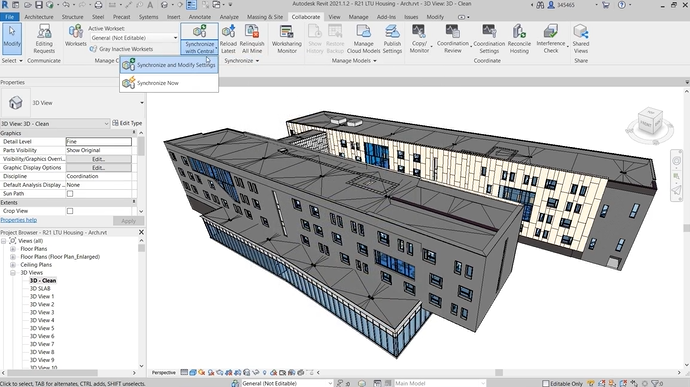Click the Apply button in Properties

click(x=128, y=221)
